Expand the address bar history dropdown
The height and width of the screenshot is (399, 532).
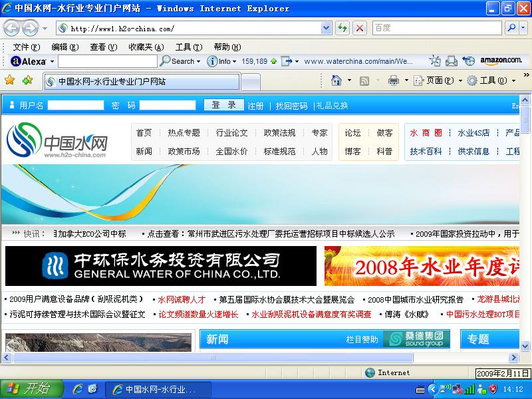pos(326,28)
